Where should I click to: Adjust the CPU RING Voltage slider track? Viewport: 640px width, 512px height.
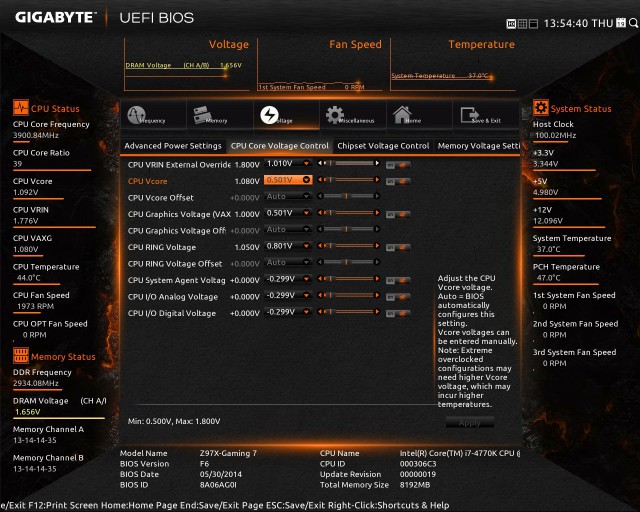tap(349, 246)
